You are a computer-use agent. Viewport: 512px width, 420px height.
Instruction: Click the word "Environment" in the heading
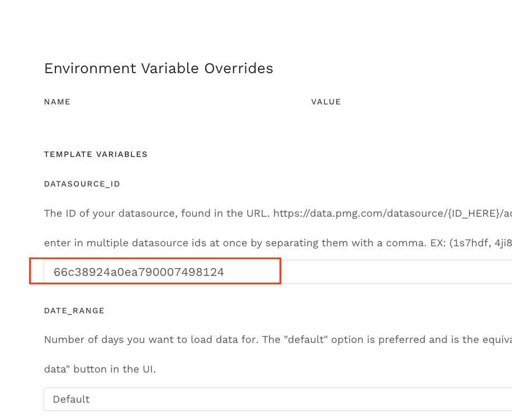coord(91,68)
